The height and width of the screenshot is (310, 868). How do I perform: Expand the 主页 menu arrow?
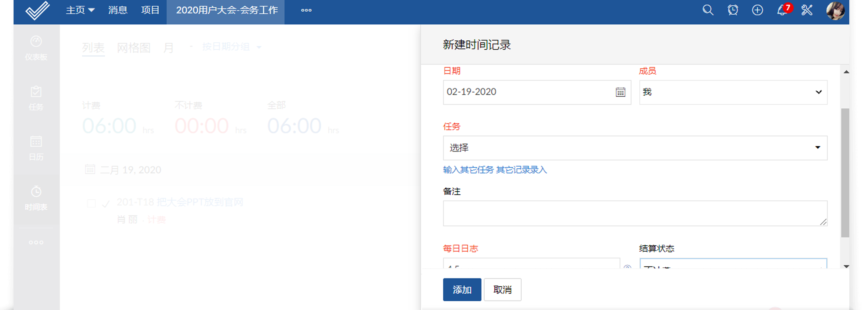click(91, 10)
